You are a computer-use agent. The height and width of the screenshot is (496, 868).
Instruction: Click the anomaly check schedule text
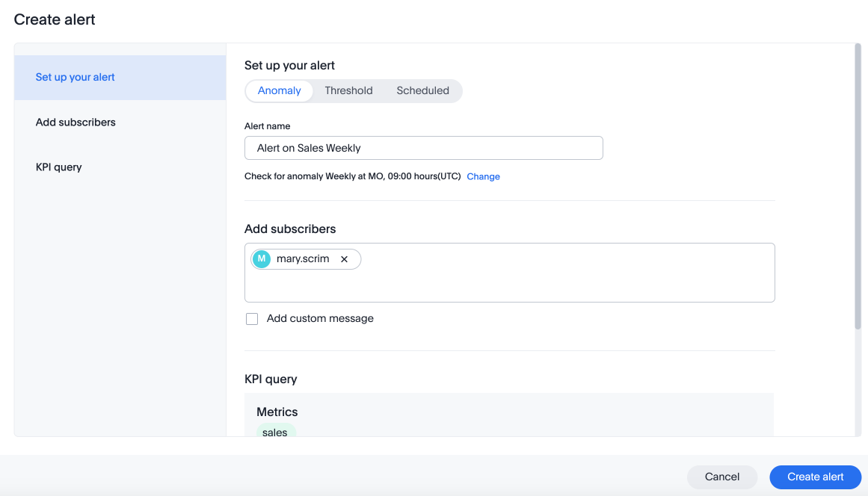352,177
